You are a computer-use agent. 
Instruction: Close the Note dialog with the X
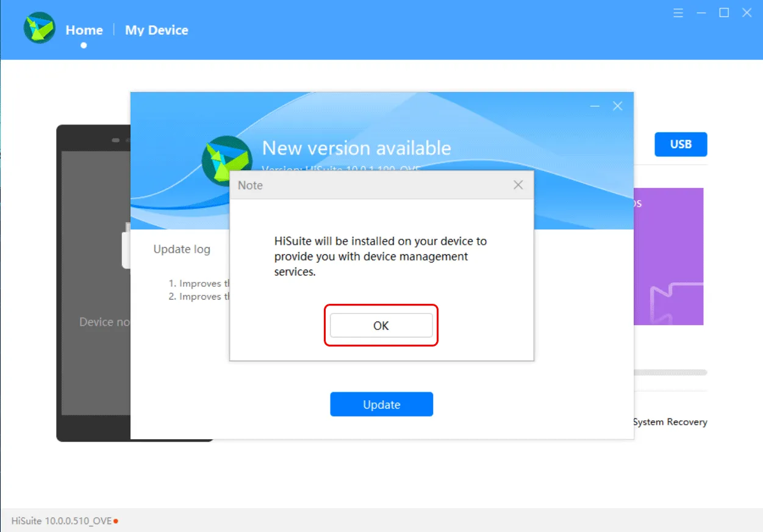click(x=518, y=185)
